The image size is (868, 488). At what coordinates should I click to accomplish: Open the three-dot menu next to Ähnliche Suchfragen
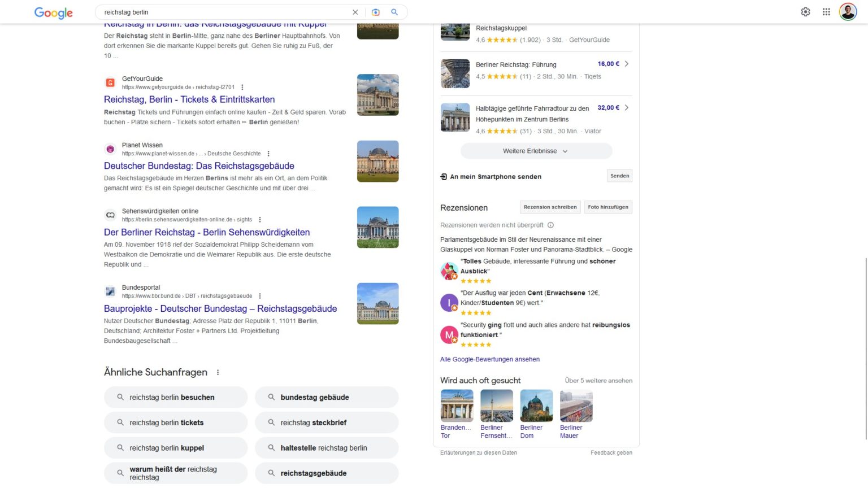pyautogui.click(x=218, y=372)
